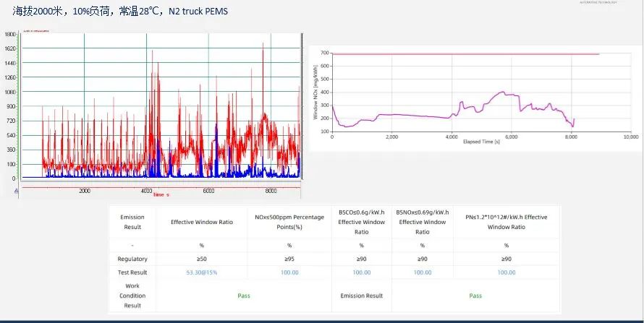Image resolution: width=644 pixels, height=323 pixels.
Task: Click the Window NOx y-axis label
Action: 315,92
